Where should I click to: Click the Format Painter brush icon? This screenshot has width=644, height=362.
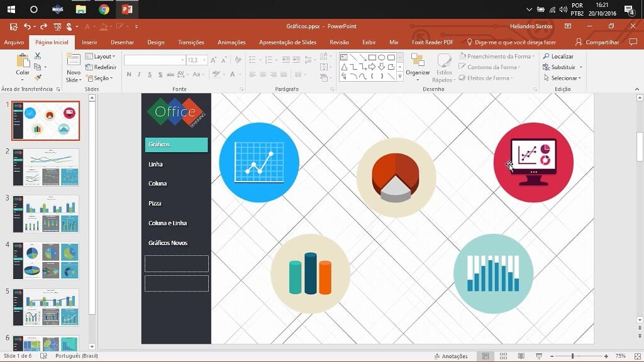coord(38,78)
